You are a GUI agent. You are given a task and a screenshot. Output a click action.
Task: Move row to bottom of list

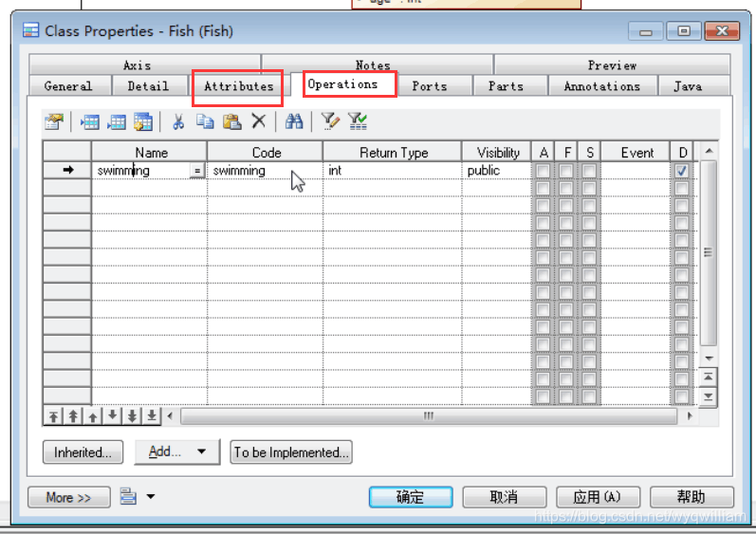(x=152, y=415)
